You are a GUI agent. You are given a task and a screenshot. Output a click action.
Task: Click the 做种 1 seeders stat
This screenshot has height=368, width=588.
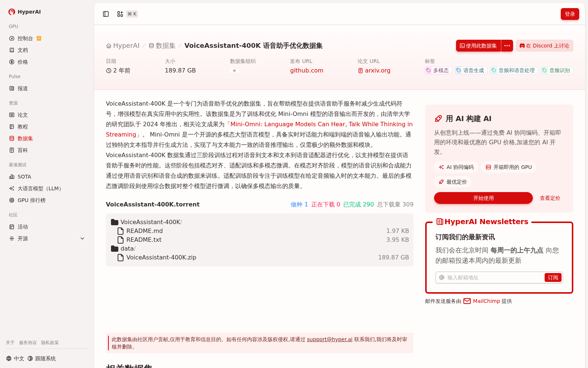(x=299, y=204)
